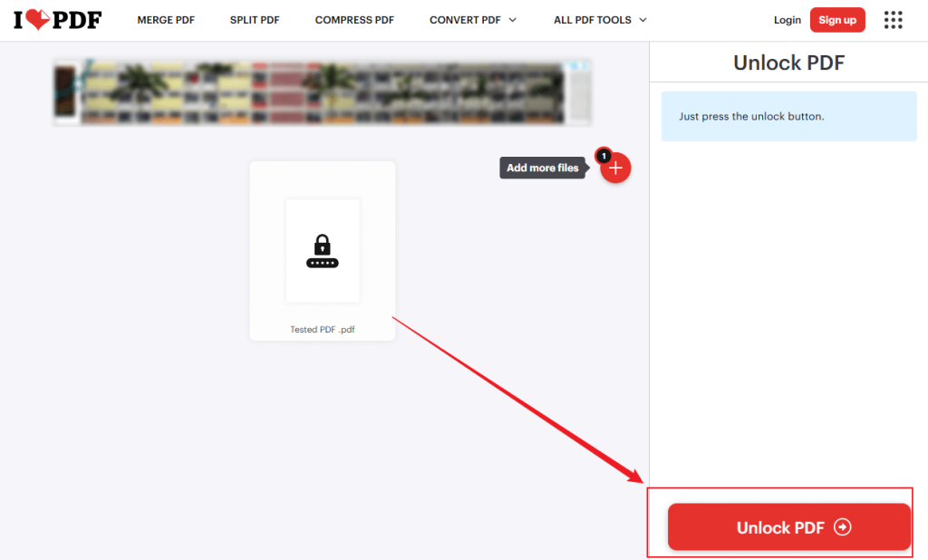
Task: Open the apps grid icon
Action: pos(893,19)
